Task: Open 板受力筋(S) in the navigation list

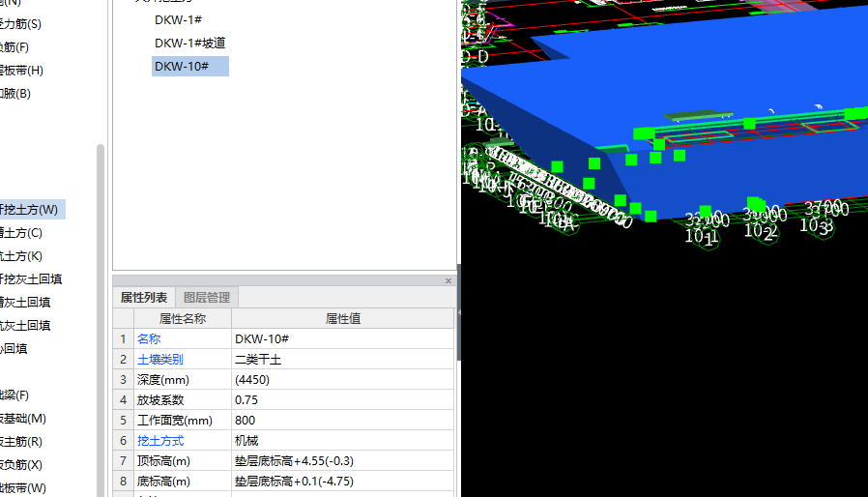Action: pos(20,24)
